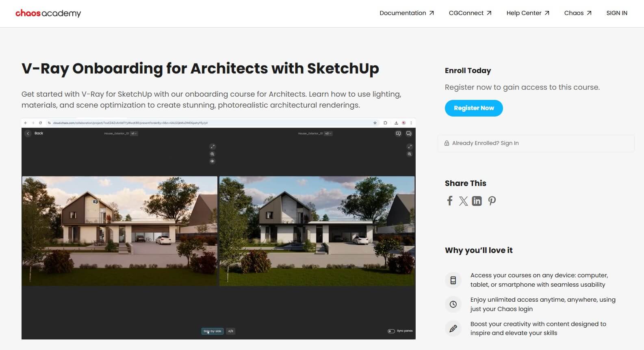Click the right house render image
Viewport: 644px width, 350px height.
[x=317, y=231]
